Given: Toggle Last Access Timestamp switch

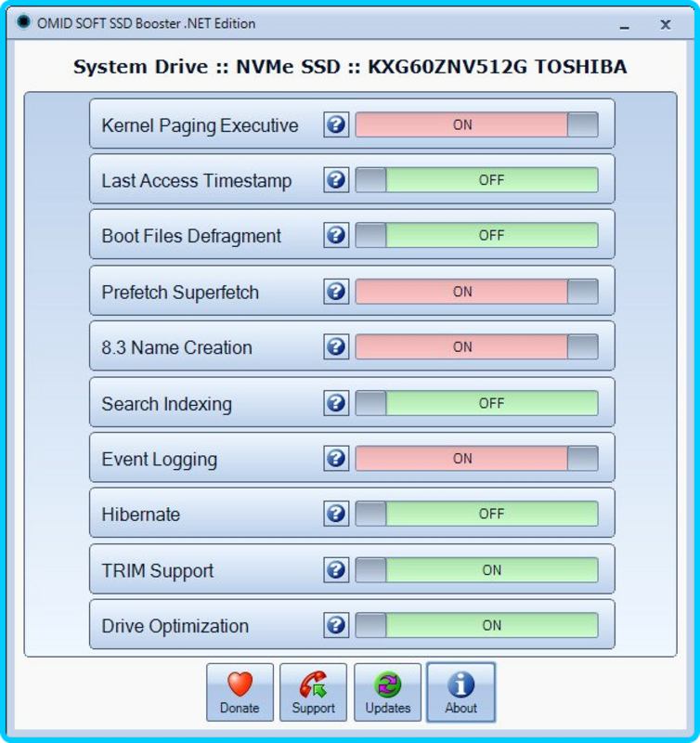Looking at the screenshot, I should [477, 180].
